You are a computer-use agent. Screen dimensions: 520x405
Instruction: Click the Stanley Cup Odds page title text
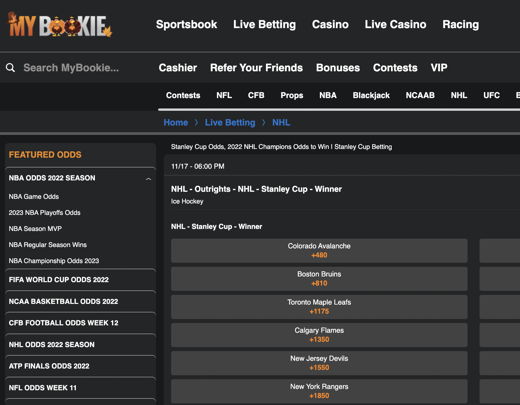[x=281, y=147]
